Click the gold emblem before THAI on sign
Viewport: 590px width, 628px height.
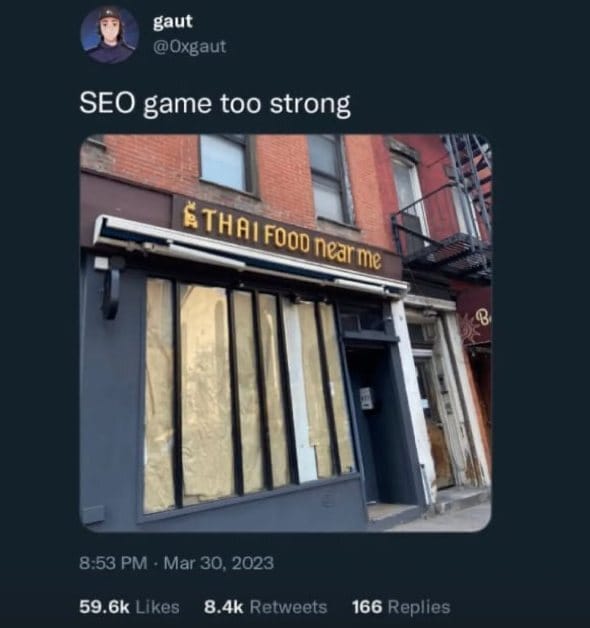tap(190, 216)
